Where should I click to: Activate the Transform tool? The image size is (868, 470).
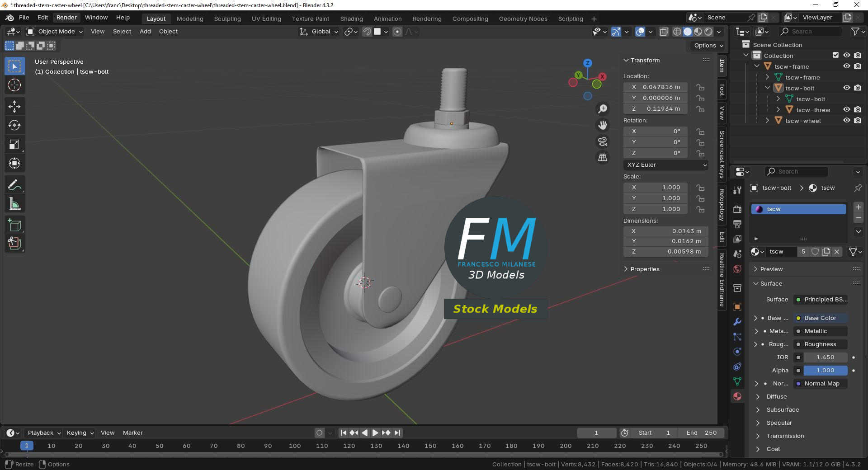14,164
